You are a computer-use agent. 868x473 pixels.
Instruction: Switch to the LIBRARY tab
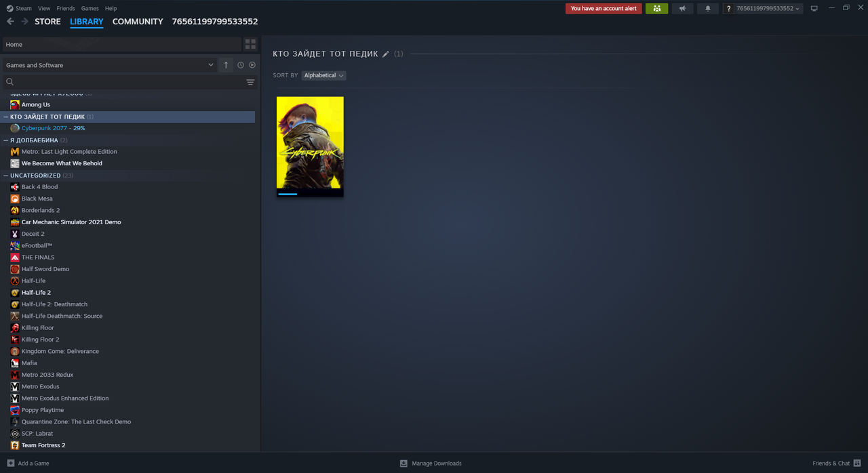(87, 22)
